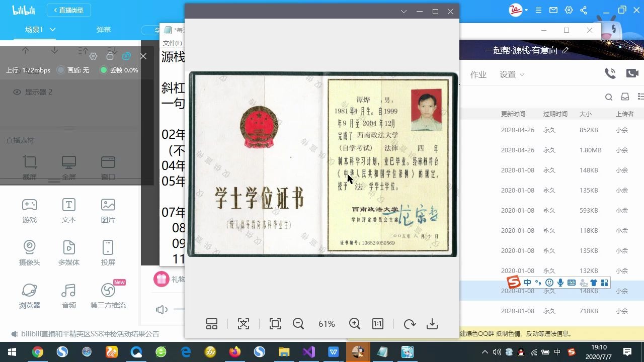This screenshot has height=362, width=644.
Task: Choose the 窗口 window capture source
Action: 108,167
